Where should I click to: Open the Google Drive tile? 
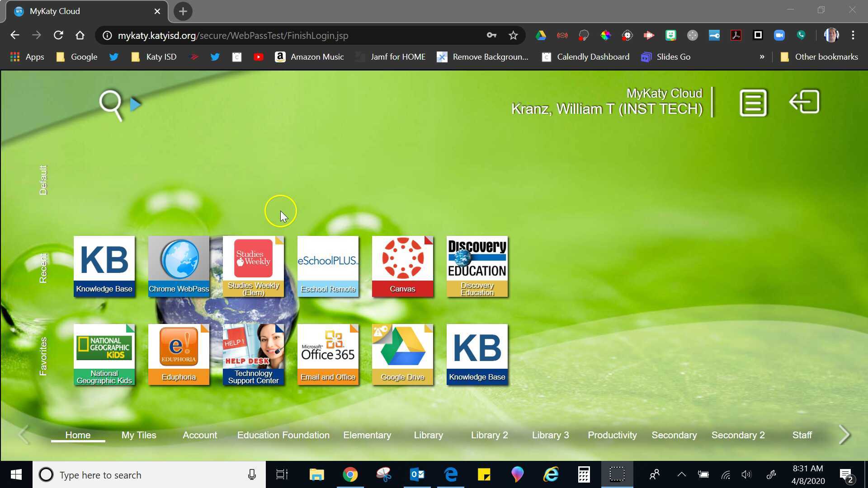pyautogui.click(x=402, y=354)
